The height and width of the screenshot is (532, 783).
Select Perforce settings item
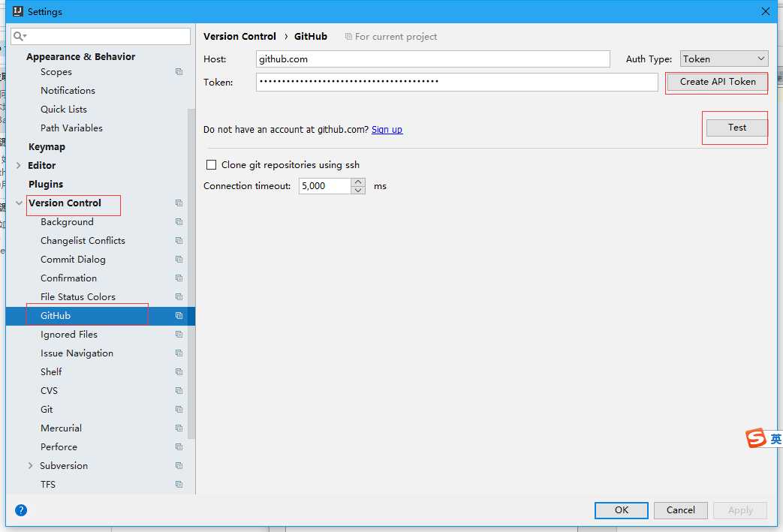coord(59,447)
